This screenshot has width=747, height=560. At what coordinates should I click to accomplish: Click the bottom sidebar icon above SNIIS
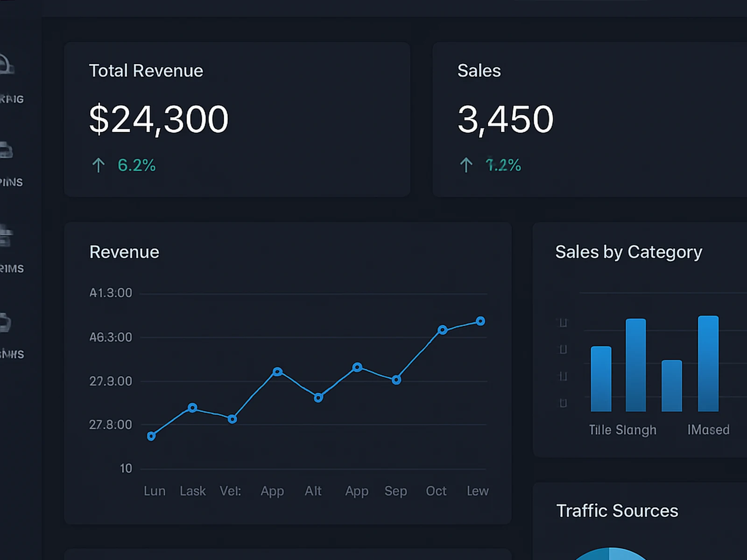pos(5,322)
